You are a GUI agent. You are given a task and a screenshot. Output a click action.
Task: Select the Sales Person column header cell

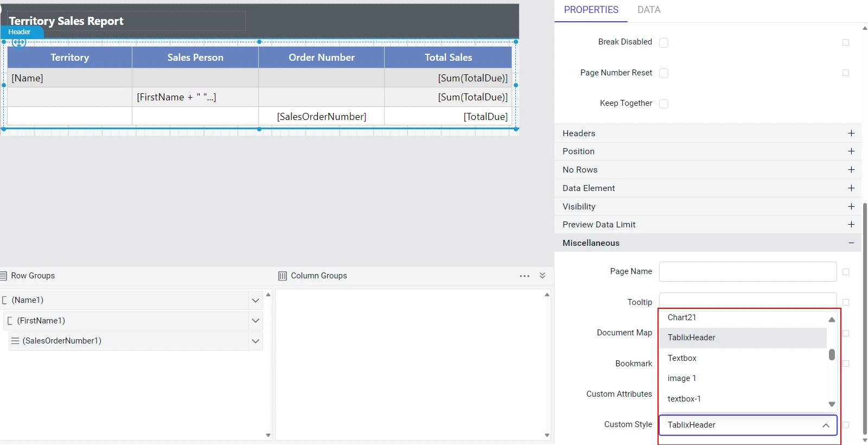tap(195, 58)
